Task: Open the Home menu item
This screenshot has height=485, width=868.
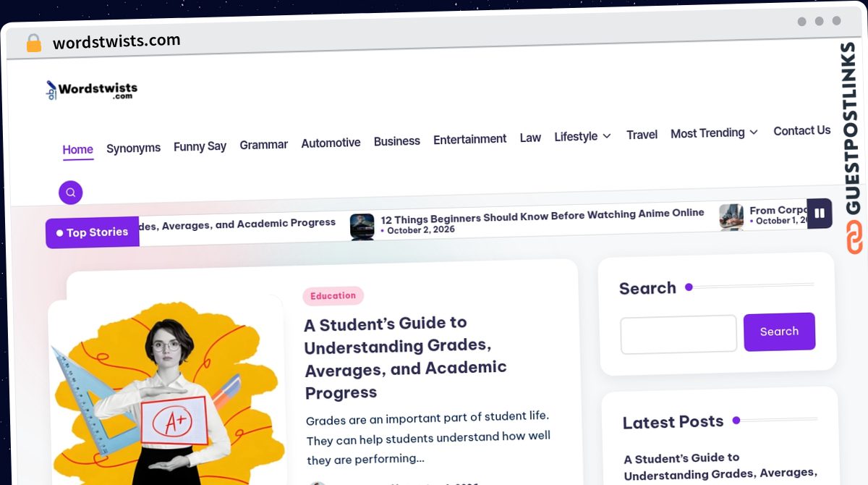Action: click(77, 150)
